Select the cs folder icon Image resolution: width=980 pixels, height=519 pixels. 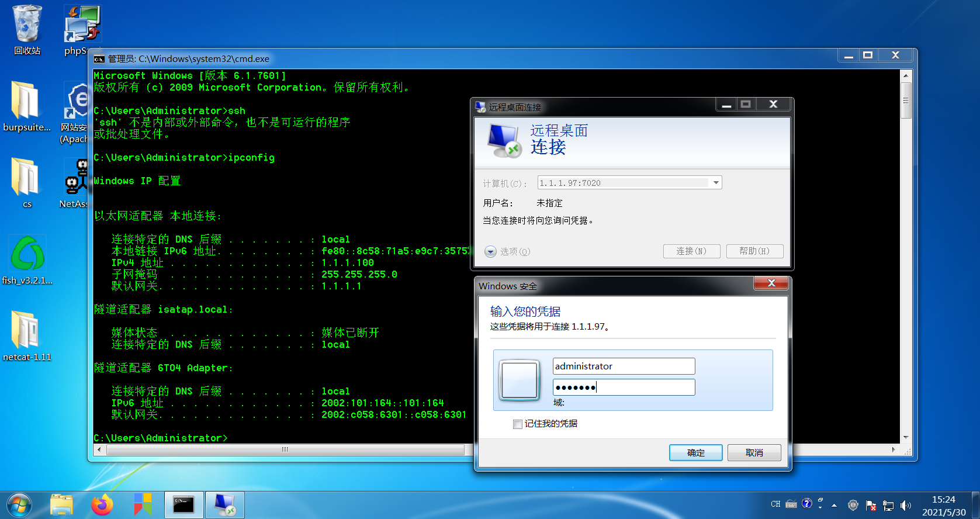pyautogui.click(x=27, y=182)
